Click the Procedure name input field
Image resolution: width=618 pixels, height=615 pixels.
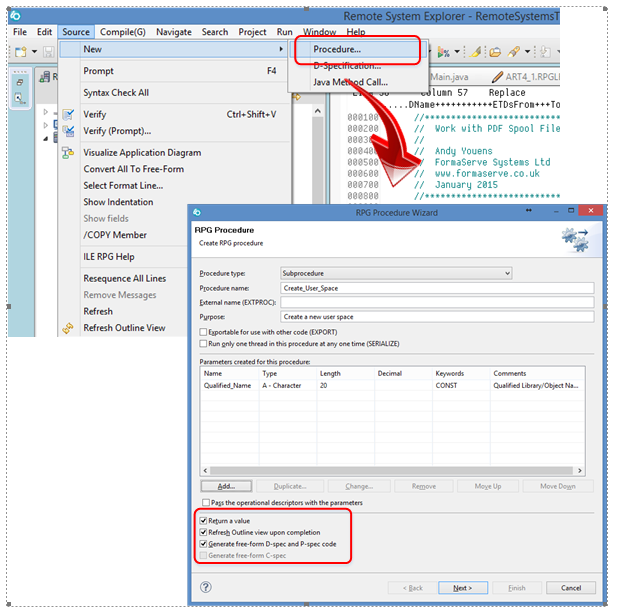pos(436,288)
